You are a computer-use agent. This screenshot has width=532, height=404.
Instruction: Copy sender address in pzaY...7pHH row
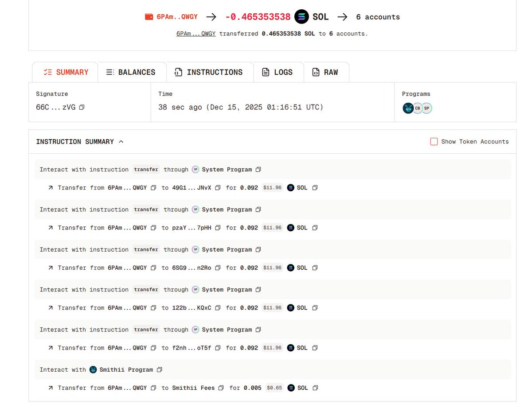pos(153,228)
